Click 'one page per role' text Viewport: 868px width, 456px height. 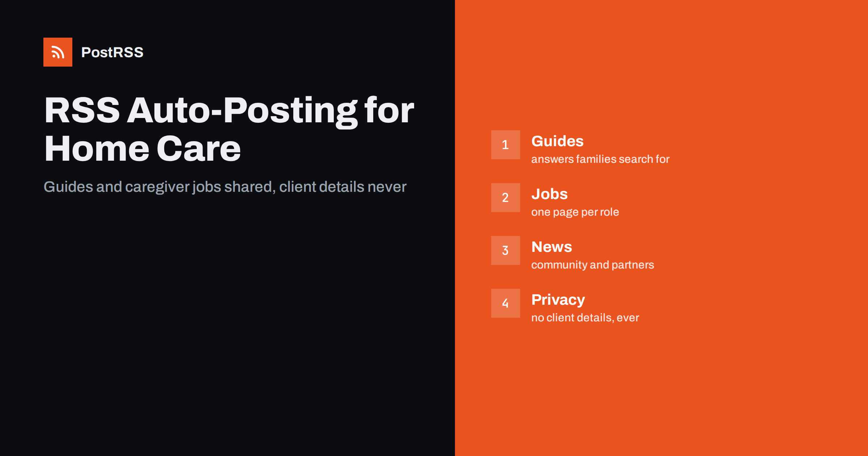point(575,212)
